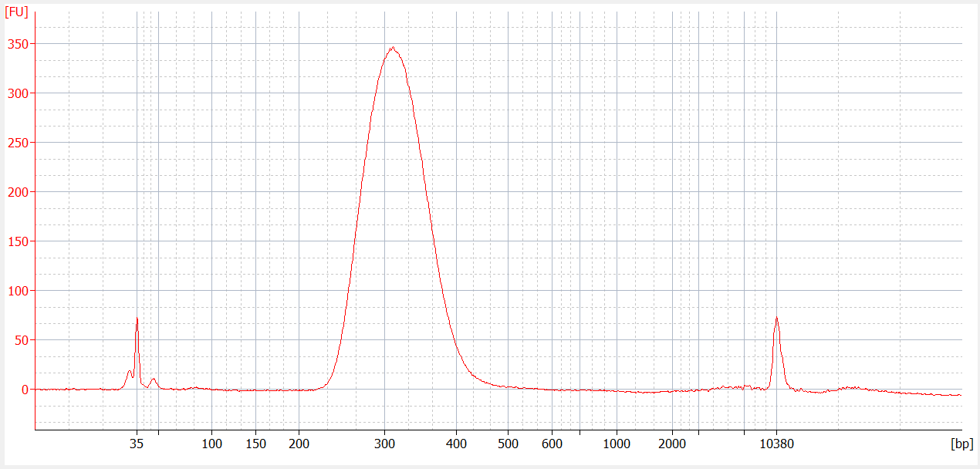Click the 250 tick label on the y-axis
The image size is (980, 469).
17,143
